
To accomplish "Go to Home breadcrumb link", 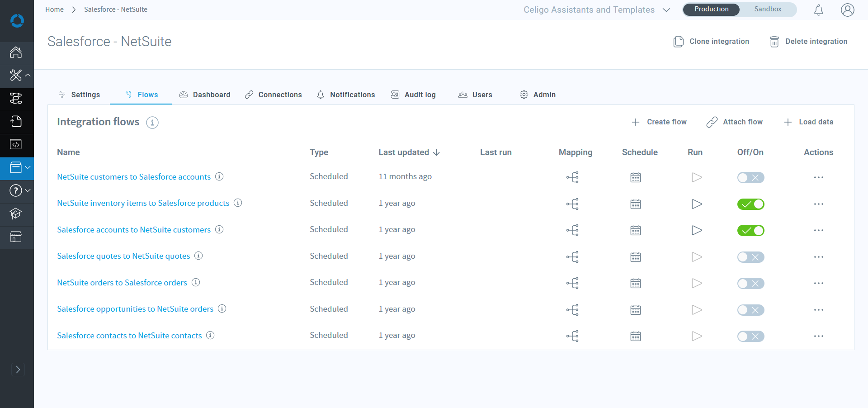I will (54, 9).
